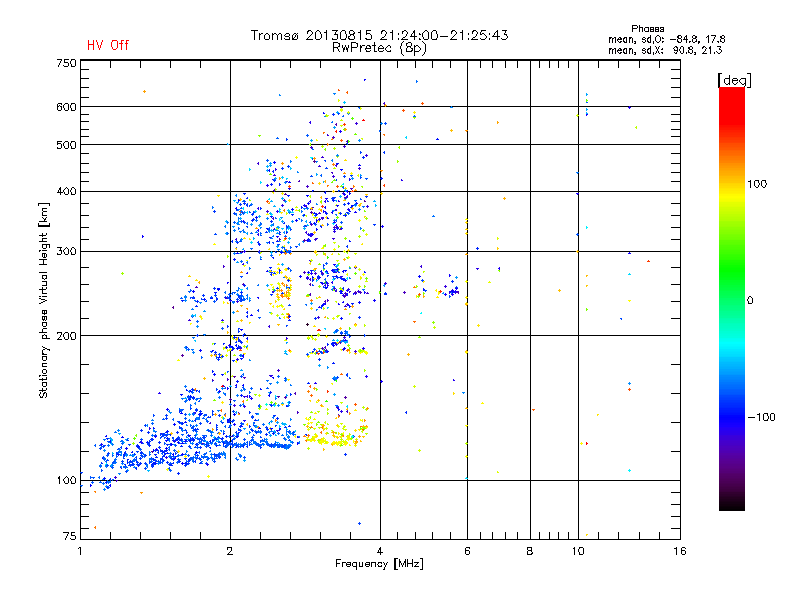Screen dimensions: 800x600
Task: Click the 'Stationary phase Virtual Height [km]' axis title
Action: [x=44, y=301]
